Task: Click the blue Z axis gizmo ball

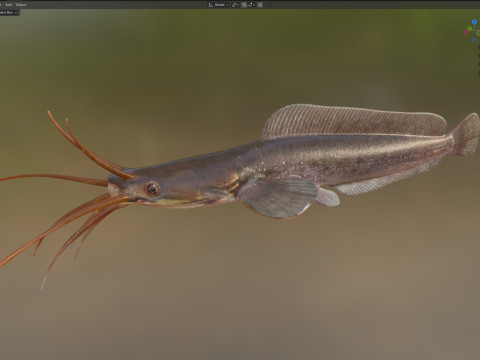Action: [x=474, y=22]
